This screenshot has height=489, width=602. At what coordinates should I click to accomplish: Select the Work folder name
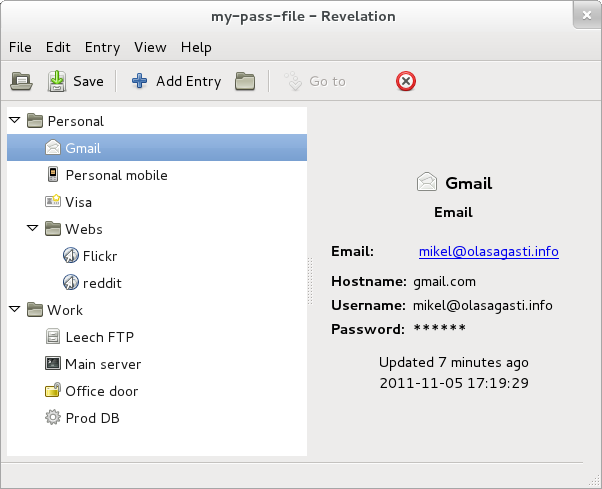point(65,310)
